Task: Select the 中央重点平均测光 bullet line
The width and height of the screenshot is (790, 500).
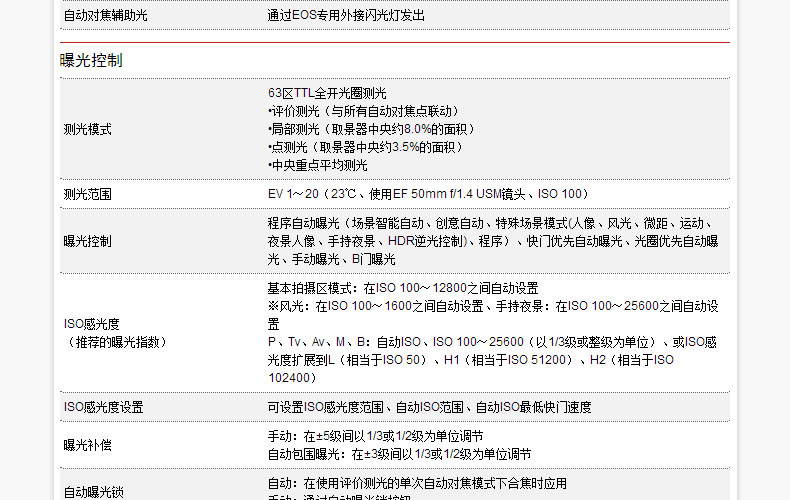Action: pyautogui.click(x=318, y=165)
